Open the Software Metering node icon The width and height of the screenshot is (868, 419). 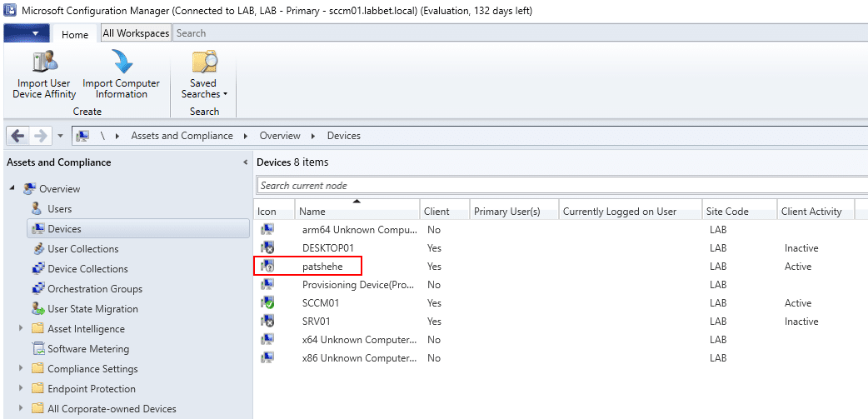tap(38, 349)
